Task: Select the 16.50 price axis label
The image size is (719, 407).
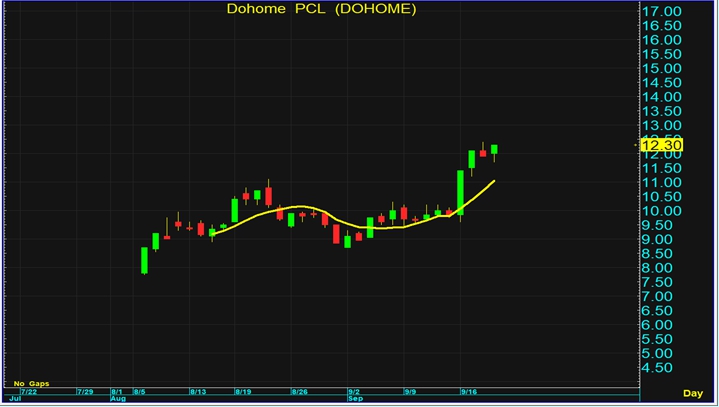Action: tap(662, 25)
